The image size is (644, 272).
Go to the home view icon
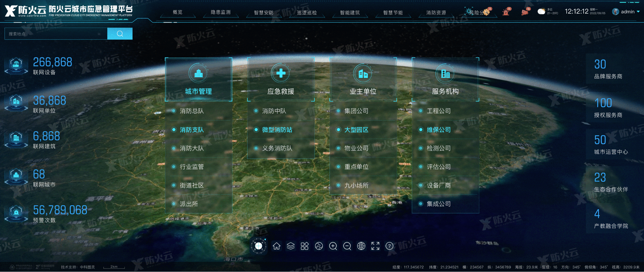(276, 246)
